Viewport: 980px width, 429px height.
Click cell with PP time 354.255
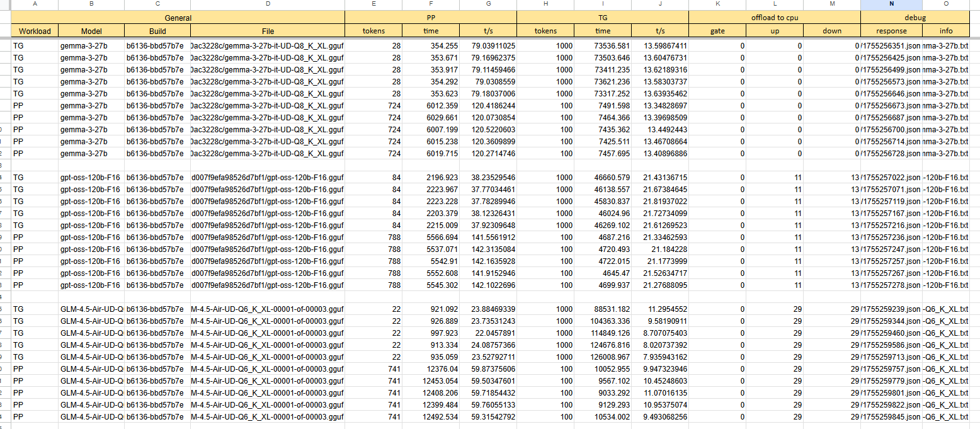coord(431,45)
